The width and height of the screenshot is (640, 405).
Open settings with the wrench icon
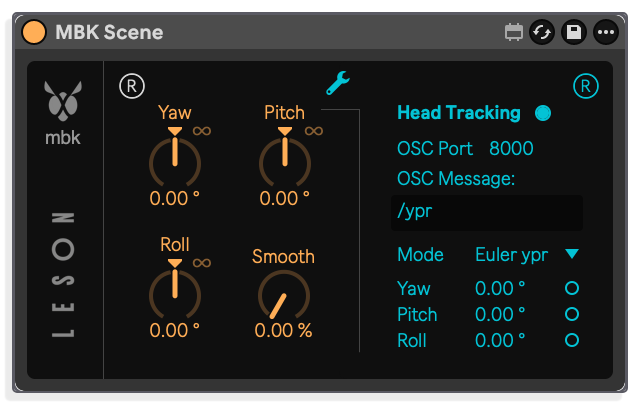(x=338, y=83)
